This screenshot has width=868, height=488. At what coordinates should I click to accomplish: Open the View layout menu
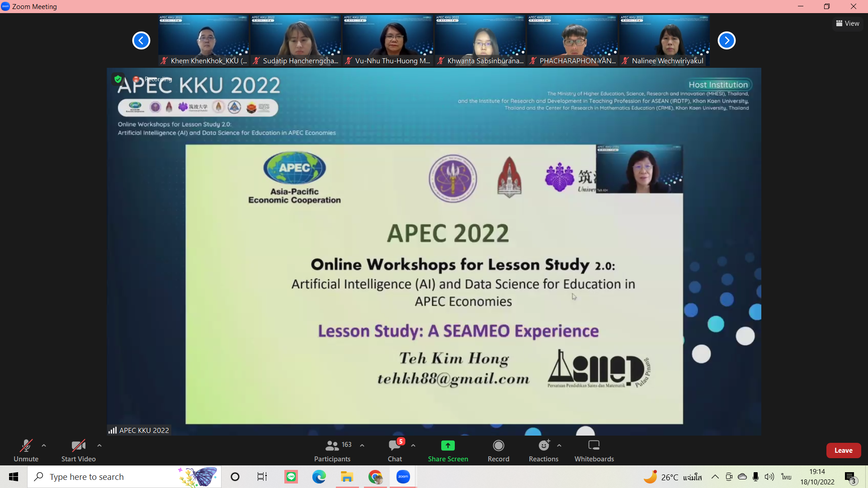(848, 23)
